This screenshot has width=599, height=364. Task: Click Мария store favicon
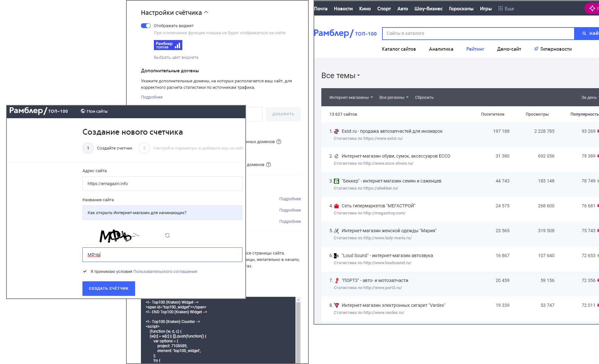(337, 231)
